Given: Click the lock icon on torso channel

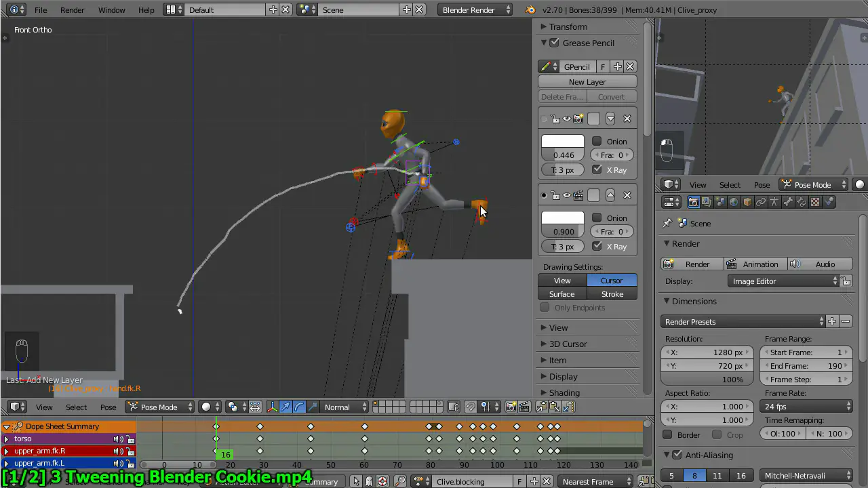Looking at the screenshot, I should (130, 439).
